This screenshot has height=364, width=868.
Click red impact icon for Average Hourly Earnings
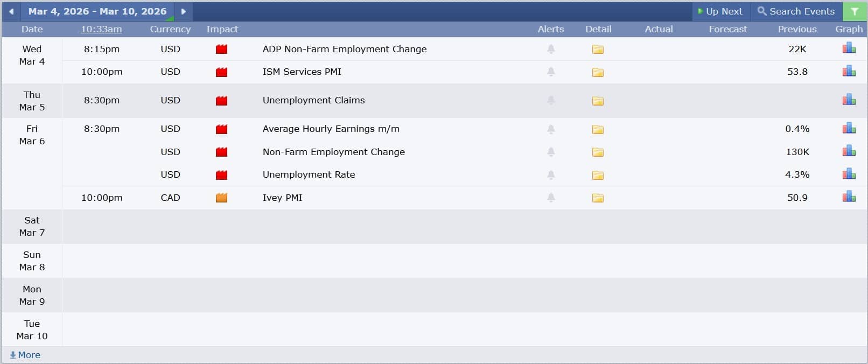221,129
